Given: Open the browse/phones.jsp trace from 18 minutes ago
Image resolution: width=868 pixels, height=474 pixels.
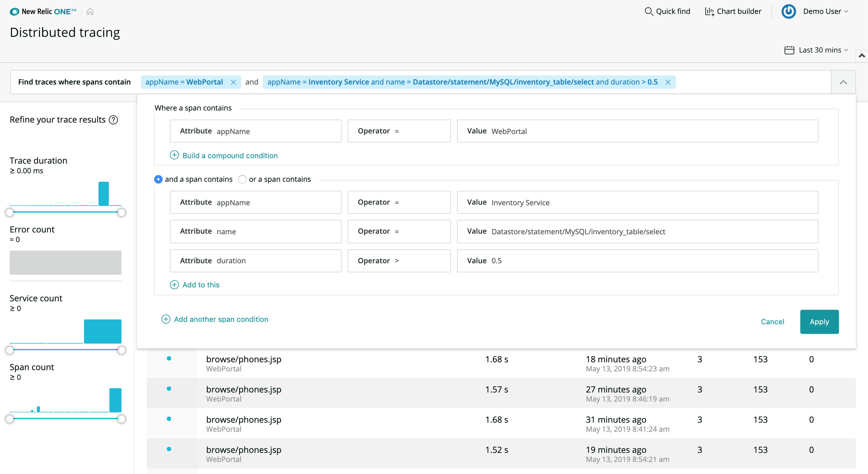Looking at the screenshot, I should [244, 359].
